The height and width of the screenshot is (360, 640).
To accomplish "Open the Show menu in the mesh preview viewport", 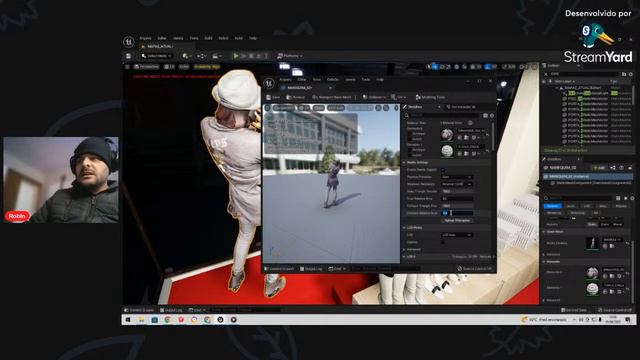I will [319, 108].
